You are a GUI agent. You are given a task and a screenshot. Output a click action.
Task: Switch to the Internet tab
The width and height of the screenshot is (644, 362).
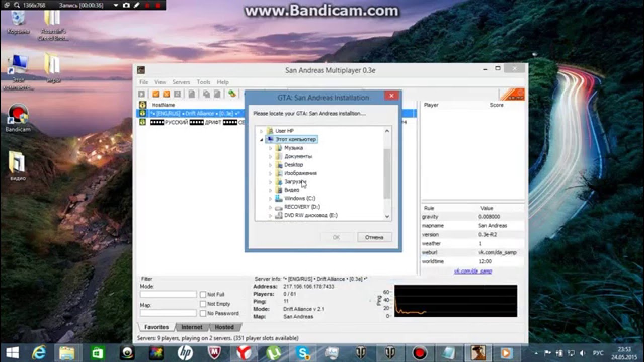coord(192,327)
